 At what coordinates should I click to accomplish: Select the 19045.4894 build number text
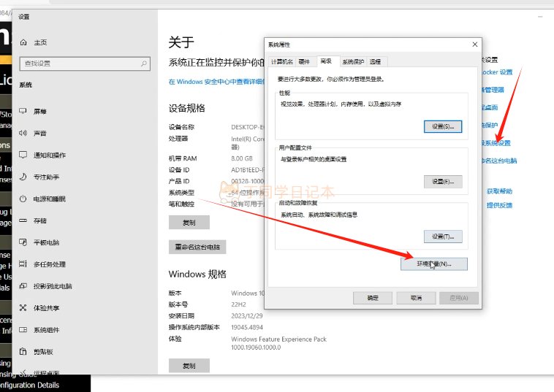click(x=247, y=327)
